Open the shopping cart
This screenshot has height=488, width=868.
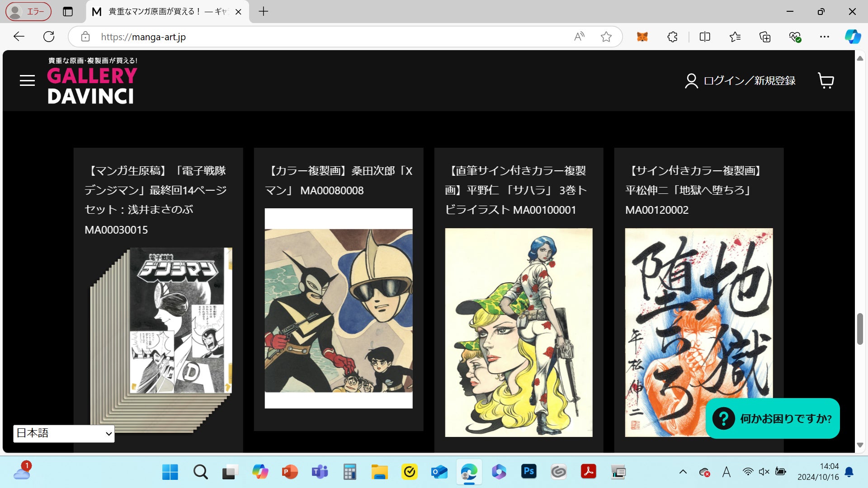coord(826,80)
